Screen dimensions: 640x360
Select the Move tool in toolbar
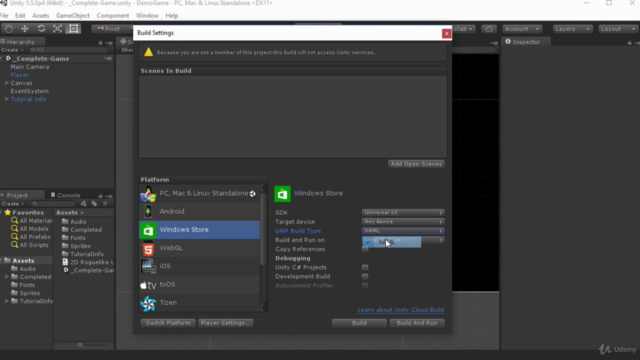point(25,29)
